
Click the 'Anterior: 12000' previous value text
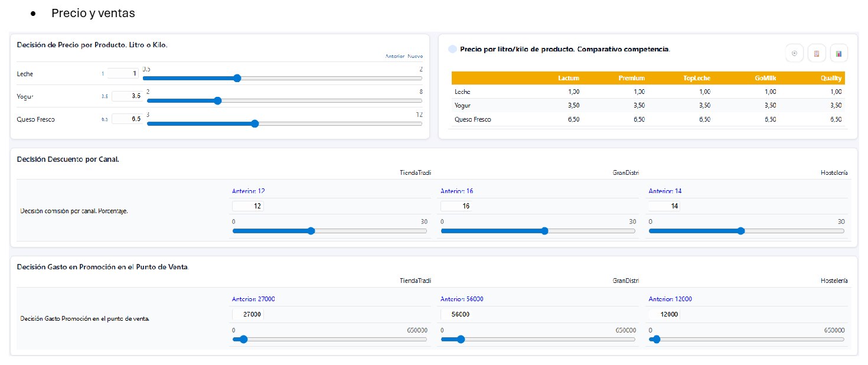point(670,299)
